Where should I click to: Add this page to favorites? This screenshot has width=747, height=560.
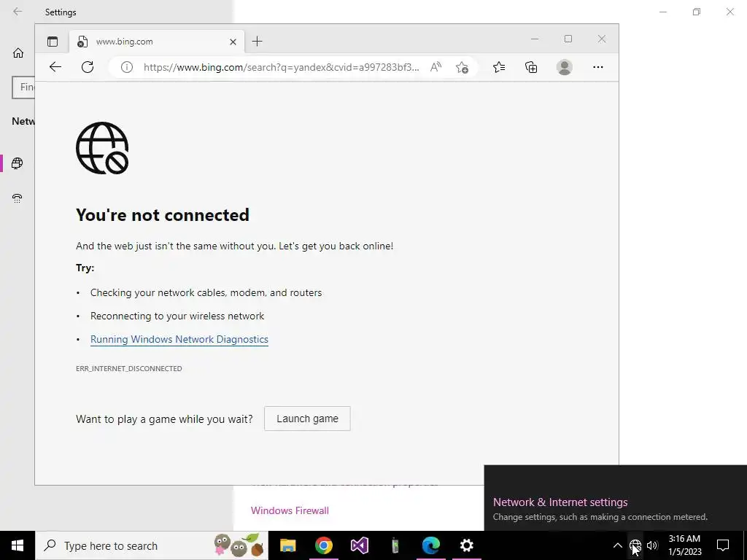[462, 67]
